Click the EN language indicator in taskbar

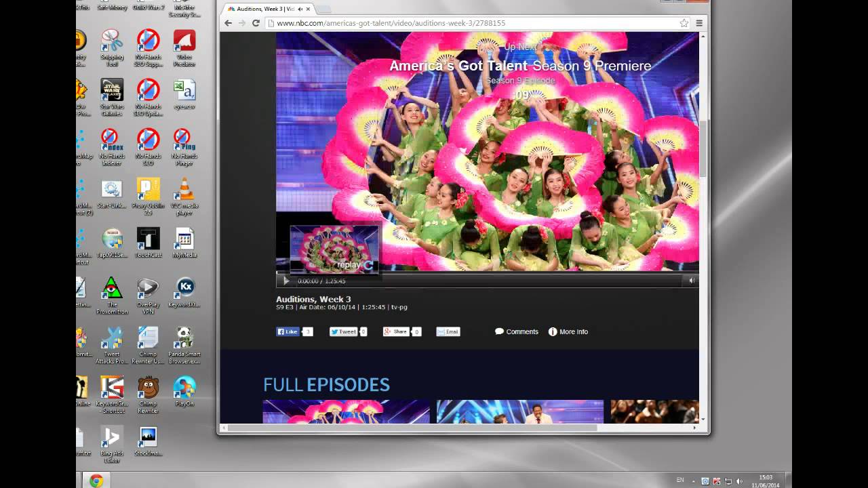pos(680,481)
